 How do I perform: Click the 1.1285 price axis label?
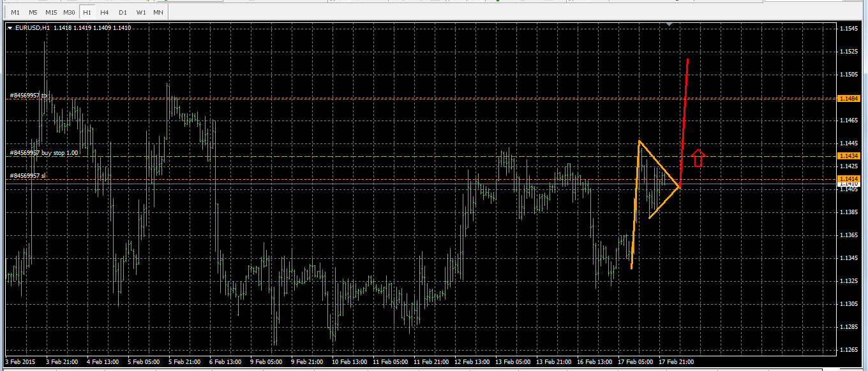pos(849,327)
